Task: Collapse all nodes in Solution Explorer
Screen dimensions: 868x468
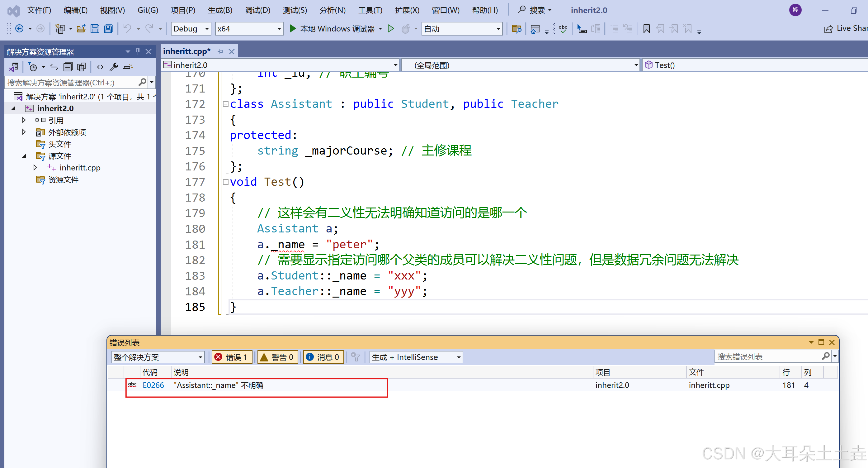Action: click(68, 67)
